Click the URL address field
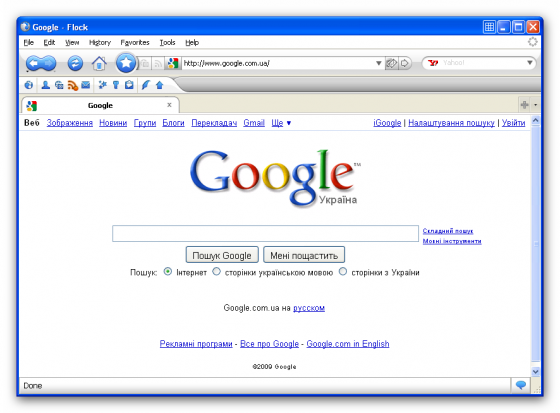 point(278,63)
